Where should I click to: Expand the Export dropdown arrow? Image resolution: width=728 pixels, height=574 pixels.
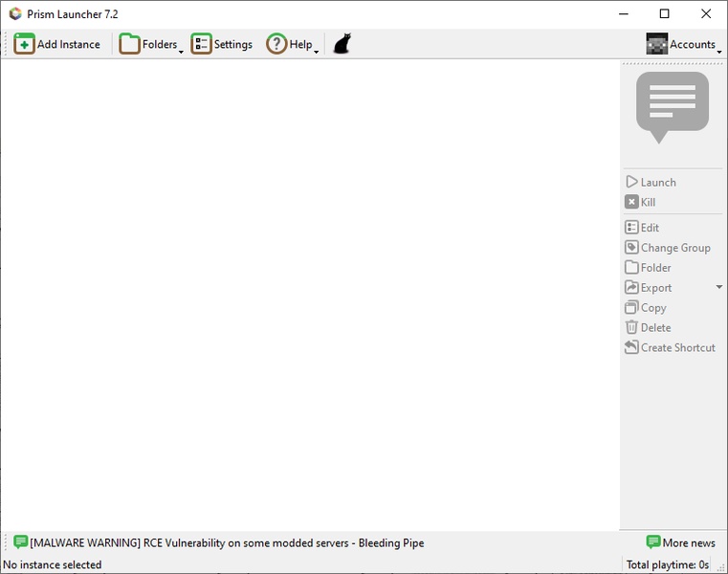[x=718, y=287]
